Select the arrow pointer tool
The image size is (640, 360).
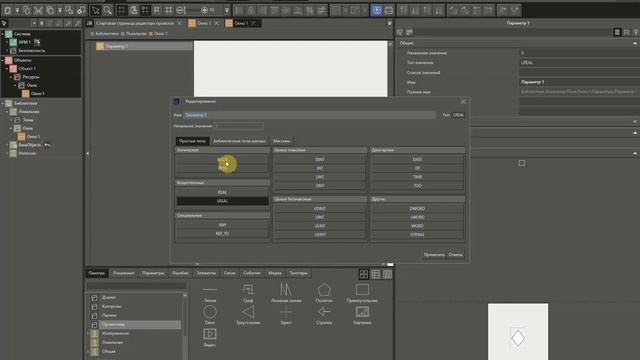click(95, 10)
